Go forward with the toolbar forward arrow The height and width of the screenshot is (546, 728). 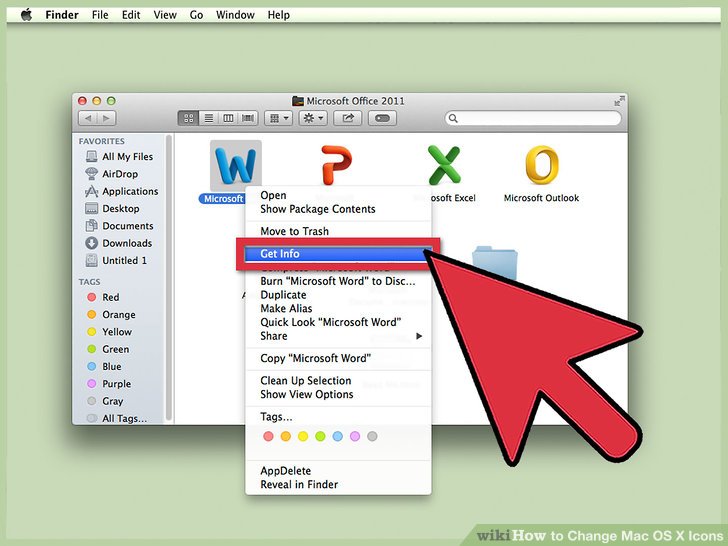coord(106,118)
